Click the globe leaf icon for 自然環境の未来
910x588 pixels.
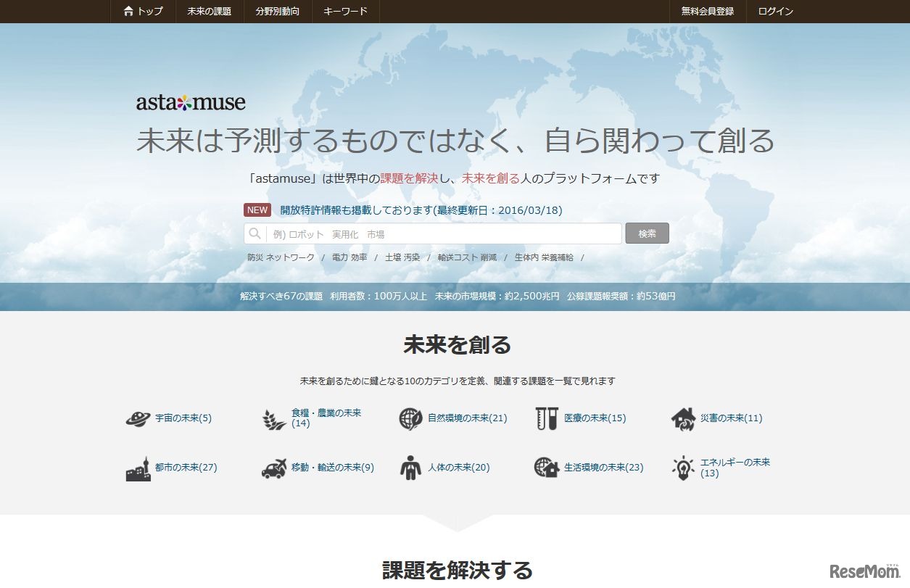(410, 418)
